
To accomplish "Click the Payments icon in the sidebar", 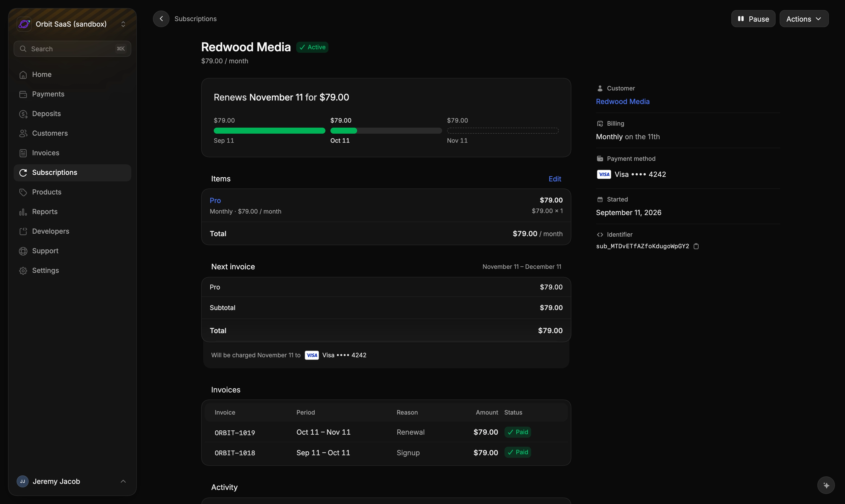I will tap(23, 94).
